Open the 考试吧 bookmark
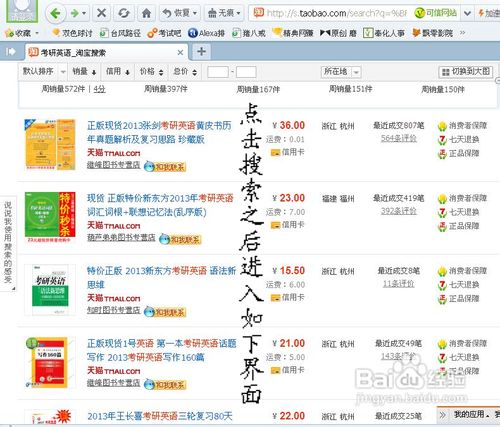500x427 pixels. pyautogui.click(x=164, y=33)
